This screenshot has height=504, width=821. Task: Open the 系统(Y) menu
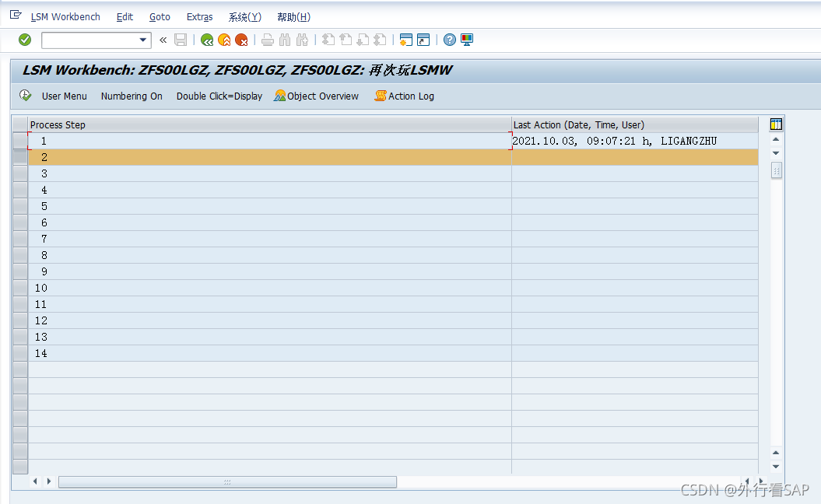[245, 17]
